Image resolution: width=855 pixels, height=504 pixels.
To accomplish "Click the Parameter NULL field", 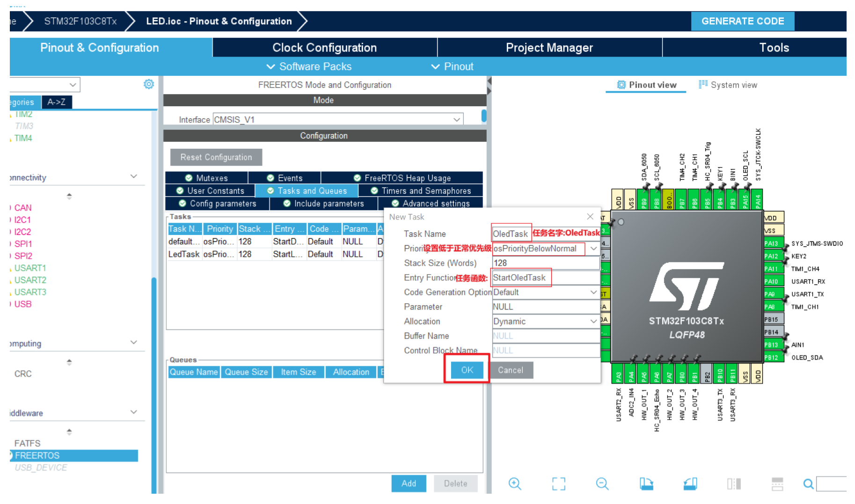I will tap(546, 307).
